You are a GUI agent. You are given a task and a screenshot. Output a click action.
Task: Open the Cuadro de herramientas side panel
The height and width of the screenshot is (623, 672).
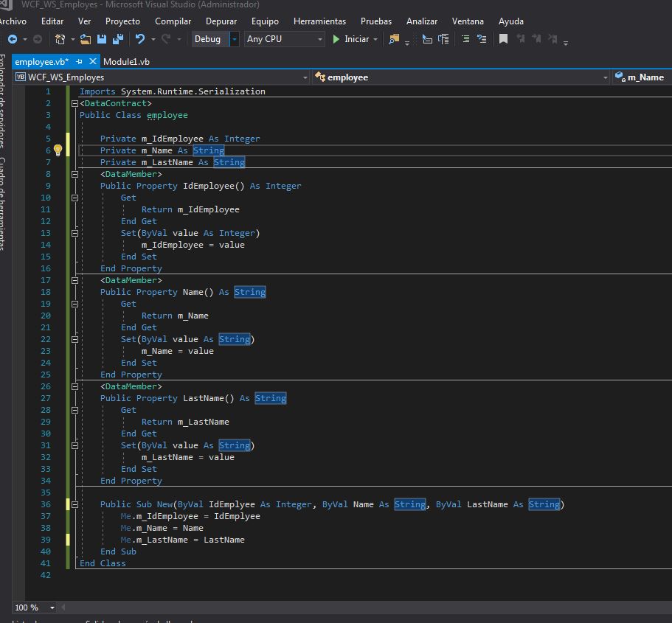(2, 204)
